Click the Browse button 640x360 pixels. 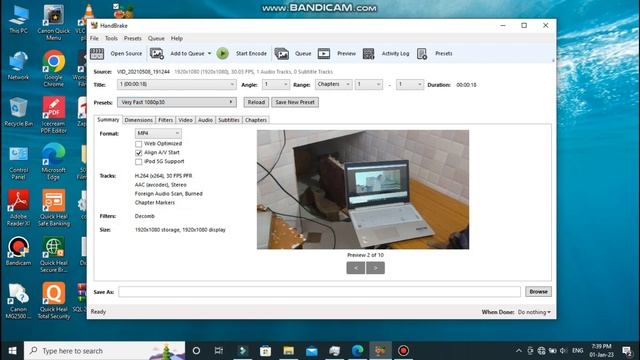(x=538, y=292)
